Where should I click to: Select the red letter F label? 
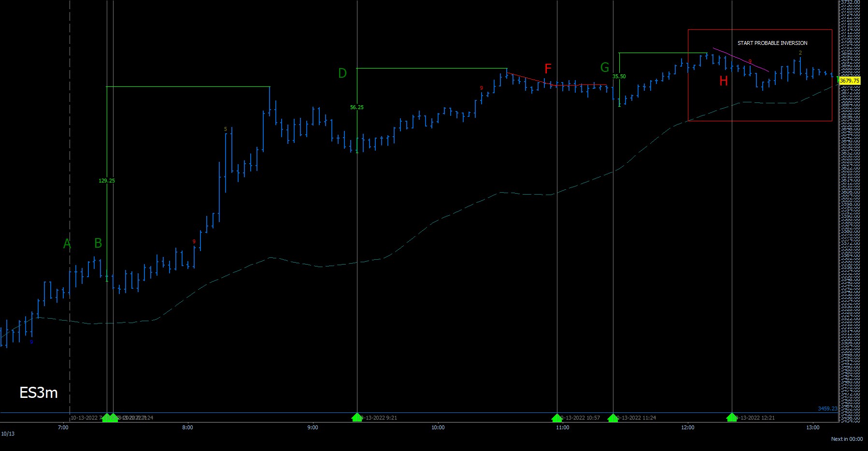click(548, 69)
